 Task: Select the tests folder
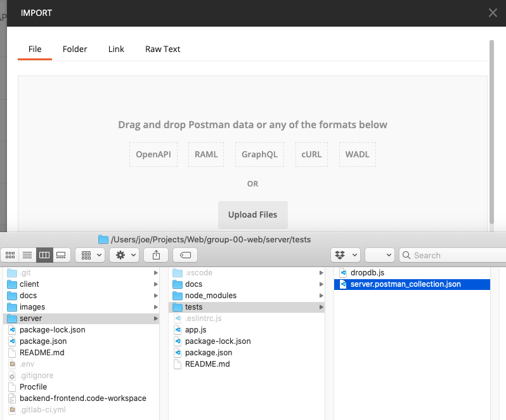coord(247,306)
